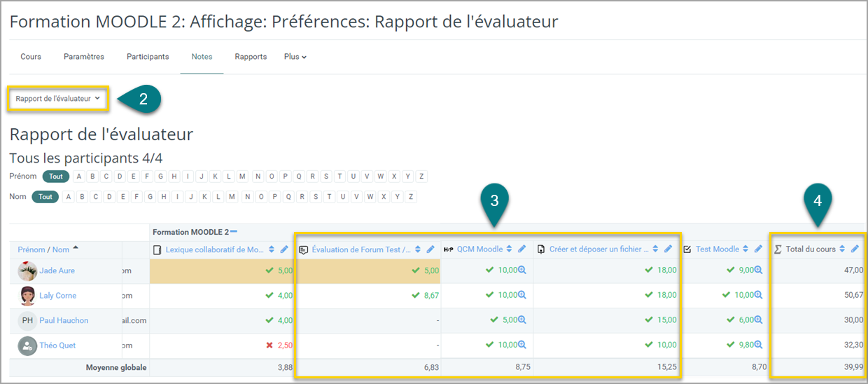
Task: Sort by Nom column header
Action: [61, 249]
